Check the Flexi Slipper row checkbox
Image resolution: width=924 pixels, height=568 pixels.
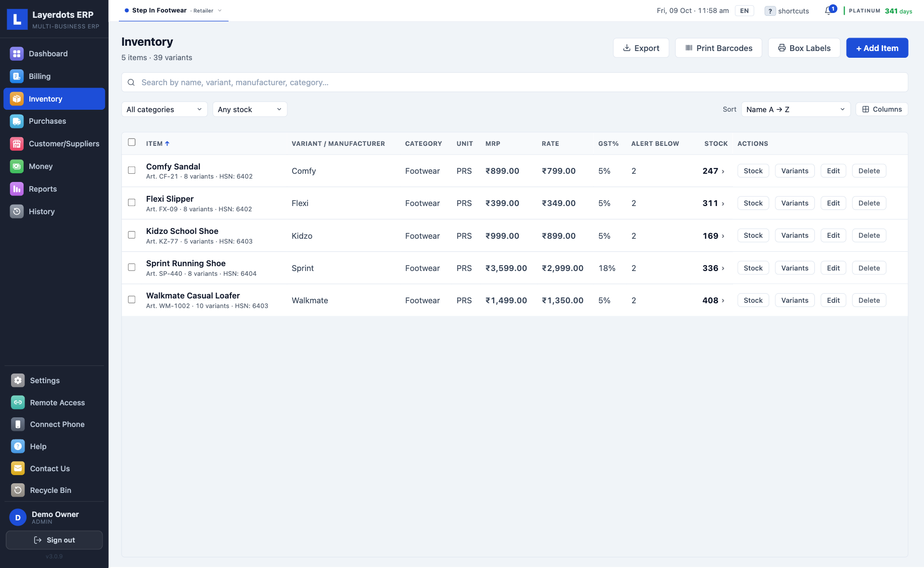[x=131, y=202]
